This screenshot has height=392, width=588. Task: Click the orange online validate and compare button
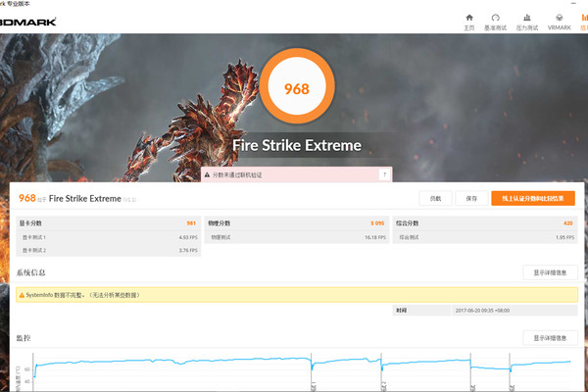click(x=533, y=198)
